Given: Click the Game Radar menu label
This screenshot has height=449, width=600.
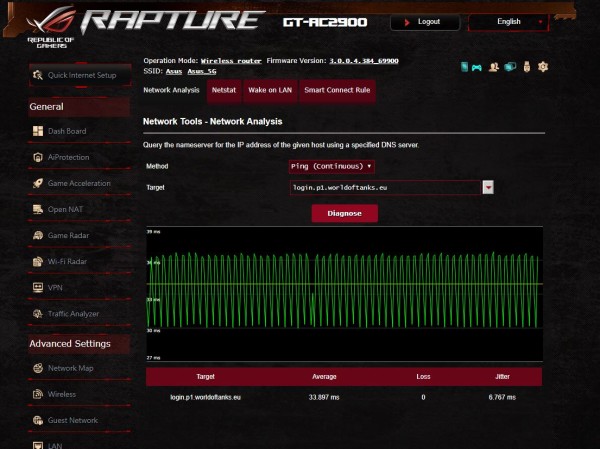Looking at the screenshot, I should click(68, 235).
